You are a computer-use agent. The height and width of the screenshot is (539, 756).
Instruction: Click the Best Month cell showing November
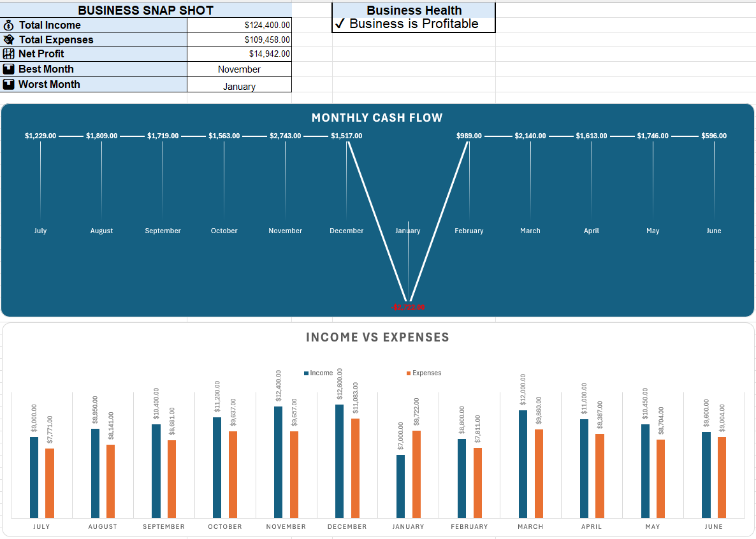tap(239, 69)
